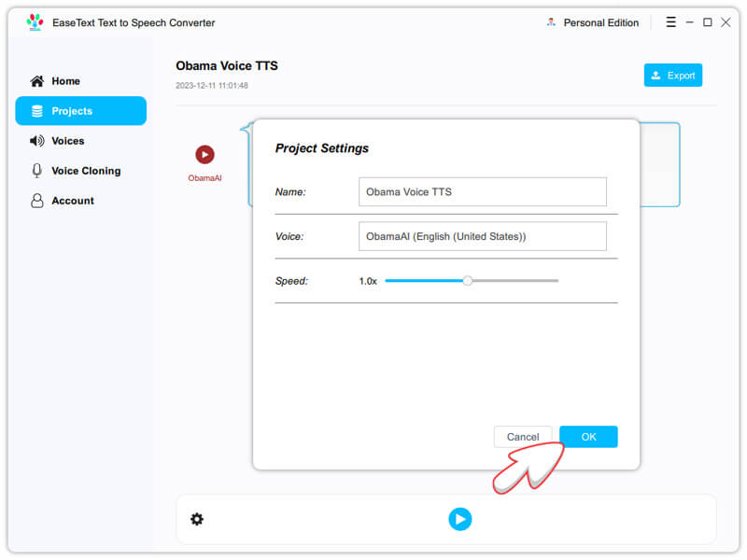Open the Voice selection box

(x=482, y=237)
